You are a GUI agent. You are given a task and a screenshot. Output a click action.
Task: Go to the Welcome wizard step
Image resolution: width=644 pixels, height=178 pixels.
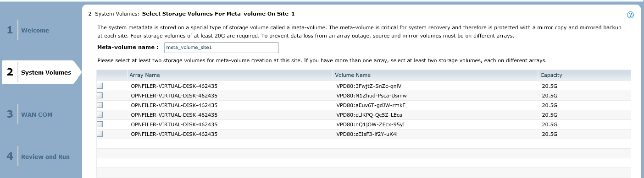[x=35, y=31]
